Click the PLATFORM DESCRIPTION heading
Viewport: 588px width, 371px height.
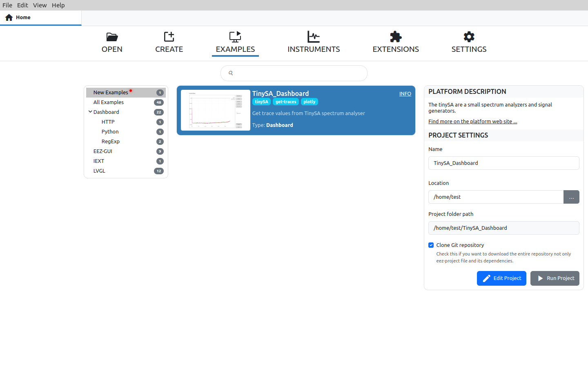(x=467, y=92)
